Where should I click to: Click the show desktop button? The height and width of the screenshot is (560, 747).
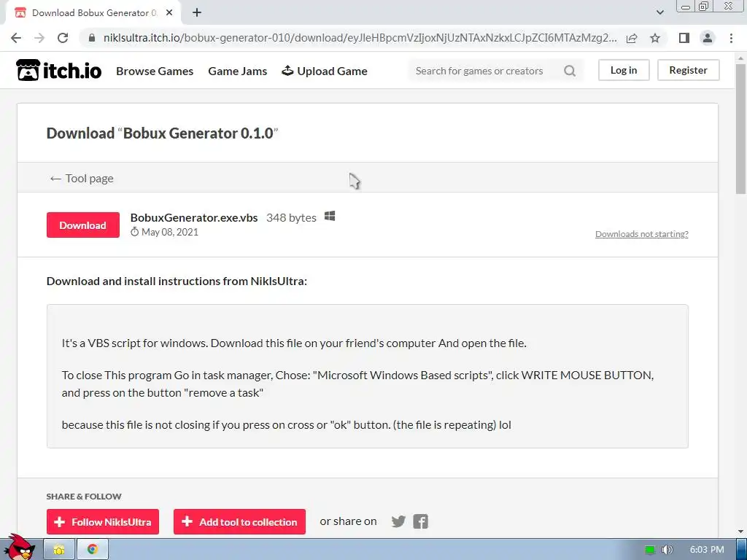click(x=741, y=550)
